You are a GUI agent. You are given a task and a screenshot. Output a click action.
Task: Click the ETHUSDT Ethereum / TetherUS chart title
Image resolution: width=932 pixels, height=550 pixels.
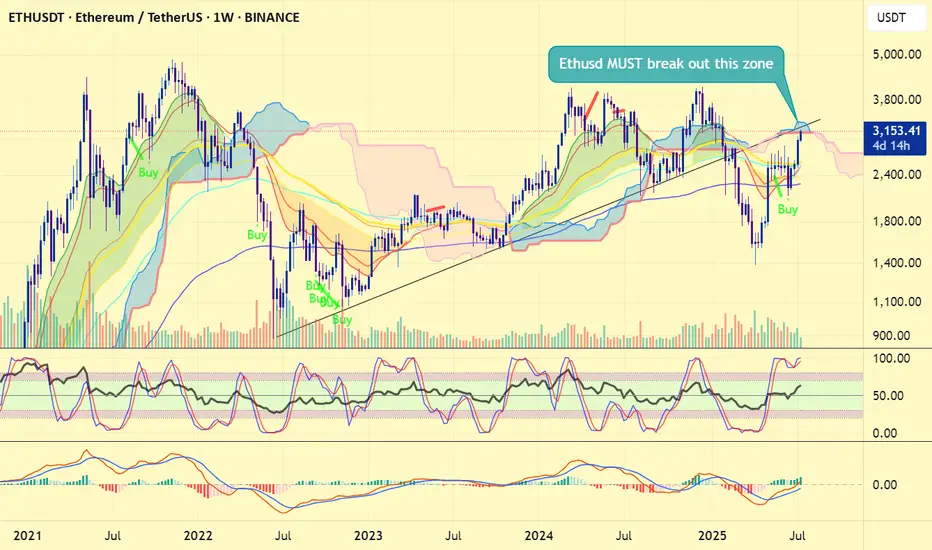click(x=154, y=17)
